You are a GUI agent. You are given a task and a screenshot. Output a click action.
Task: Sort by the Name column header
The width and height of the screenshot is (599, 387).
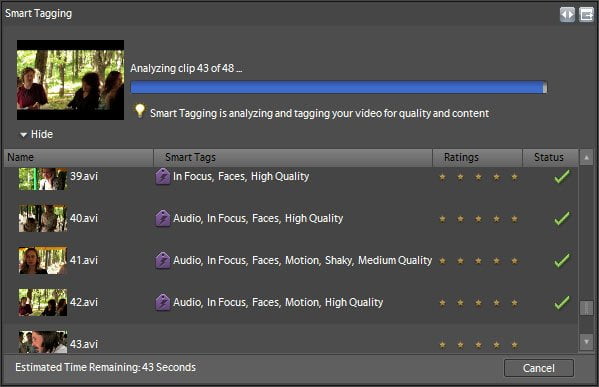79,157
